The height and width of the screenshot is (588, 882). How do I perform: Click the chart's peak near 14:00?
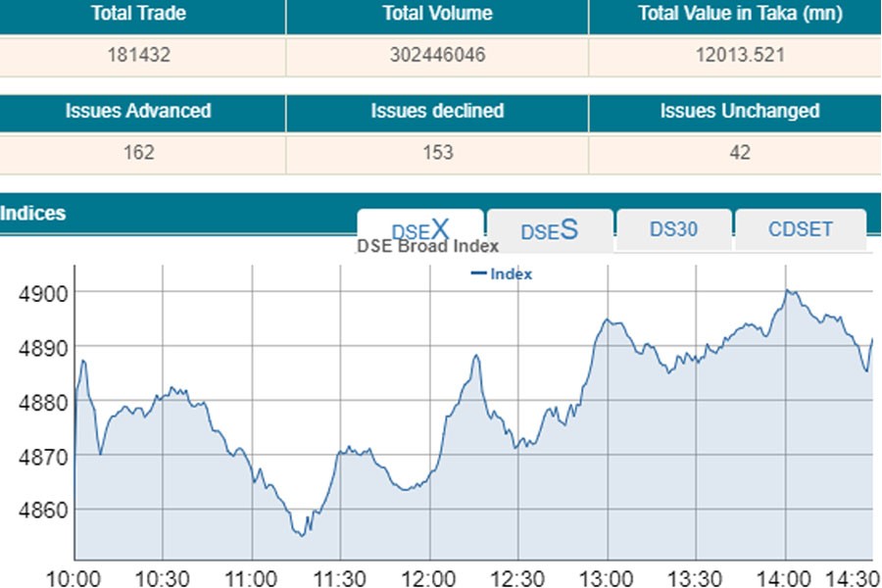[787, 291]
